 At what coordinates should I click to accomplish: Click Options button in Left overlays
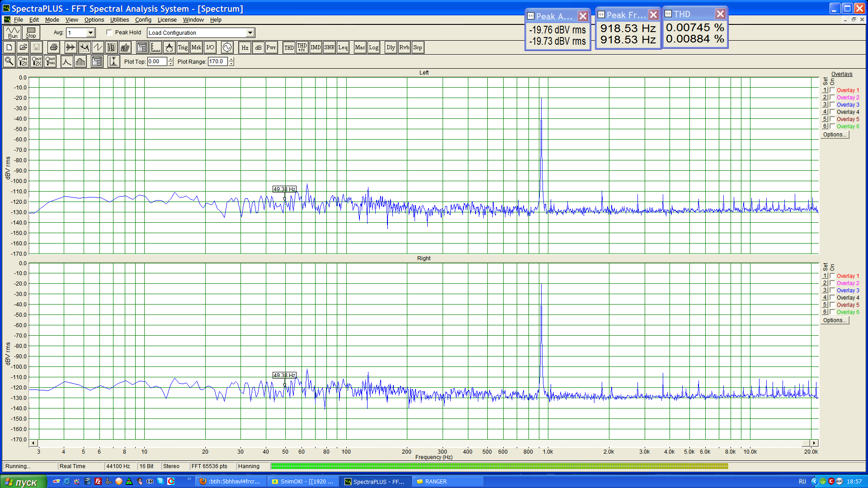click(x=835, y=135)
